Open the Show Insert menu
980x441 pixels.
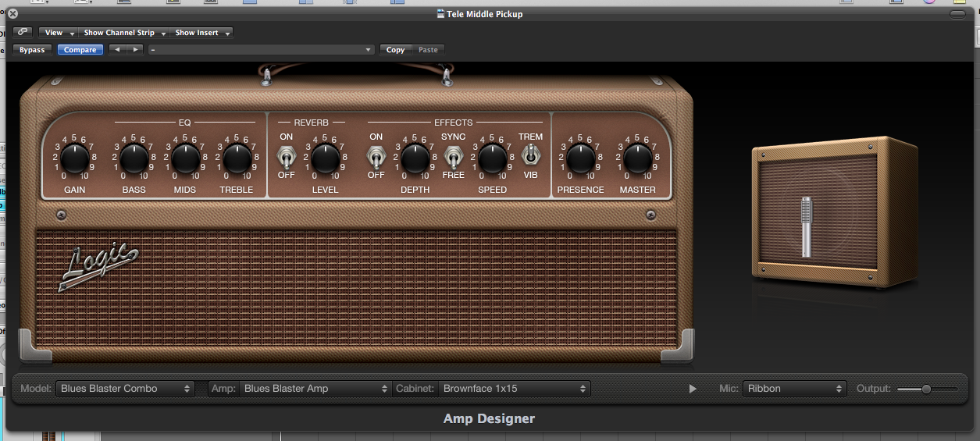pos(202,33)
